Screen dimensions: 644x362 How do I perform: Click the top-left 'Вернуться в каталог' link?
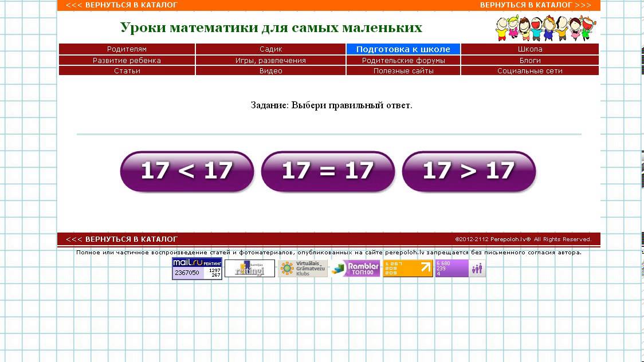click(x=121, y=5)
